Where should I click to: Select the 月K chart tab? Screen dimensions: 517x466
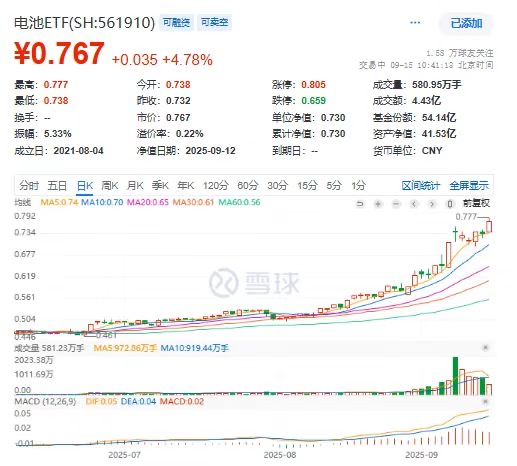pos(135,185)
